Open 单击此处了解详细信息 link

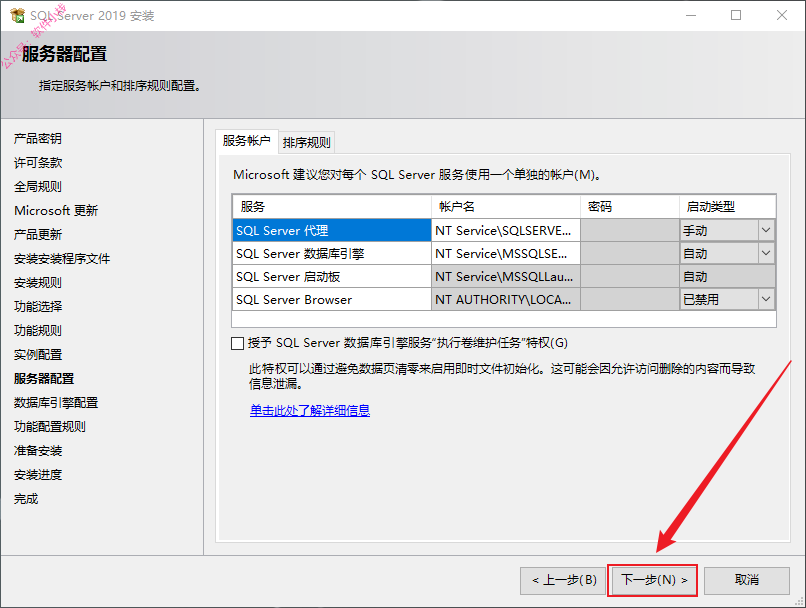[x=310, y=411]
